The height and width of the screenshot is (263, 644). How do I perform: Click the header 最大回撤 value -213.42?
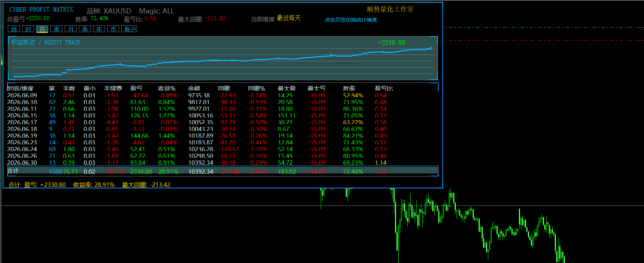215,18
